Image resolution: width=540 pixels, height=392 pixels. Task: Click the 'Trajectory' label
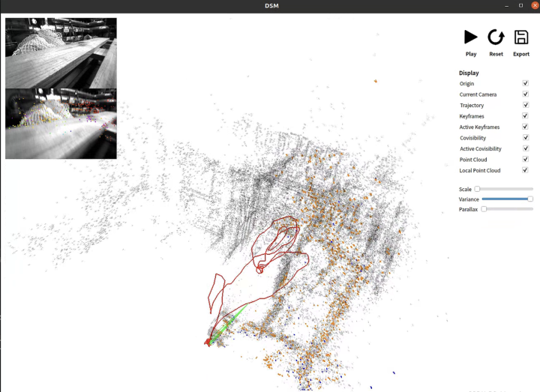472,106
